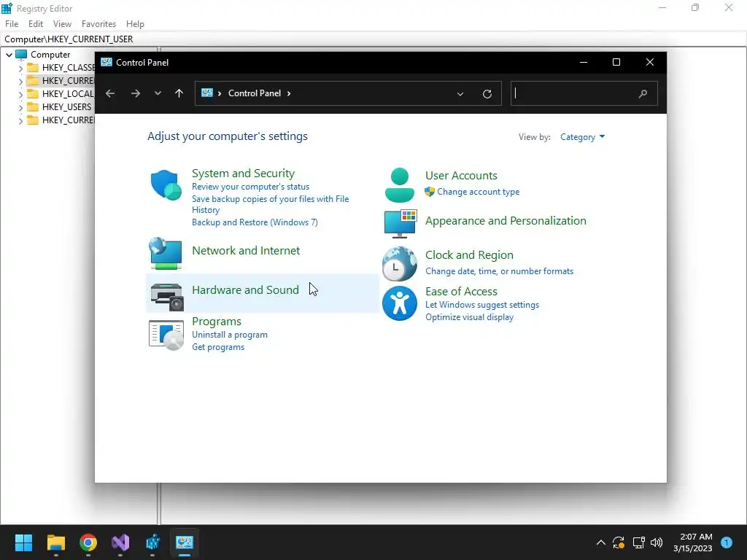Click Save backup copies with File History
The image size is (747, 560).
click(x=270, y=204)
